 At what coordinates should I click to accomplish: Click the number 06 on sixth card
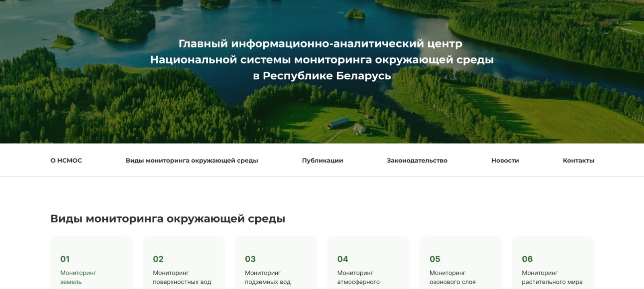(527, 259)
